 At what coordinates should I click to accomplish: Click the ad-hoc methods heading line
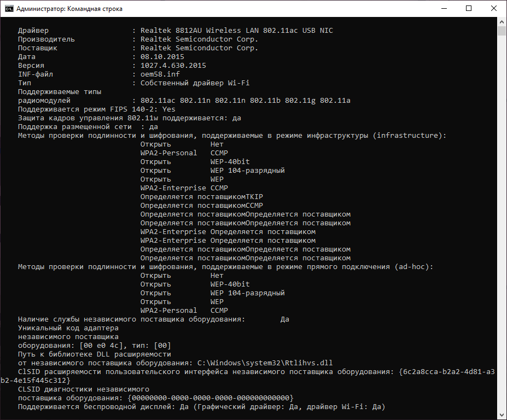pos(225,267)
